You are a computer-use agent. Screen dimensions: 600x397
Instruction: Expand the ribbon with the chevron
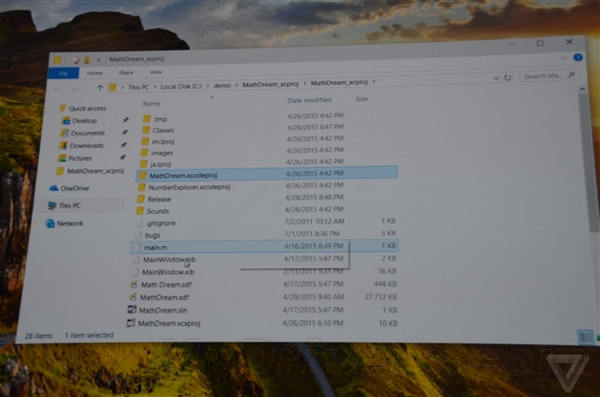[x=564, y=58]
